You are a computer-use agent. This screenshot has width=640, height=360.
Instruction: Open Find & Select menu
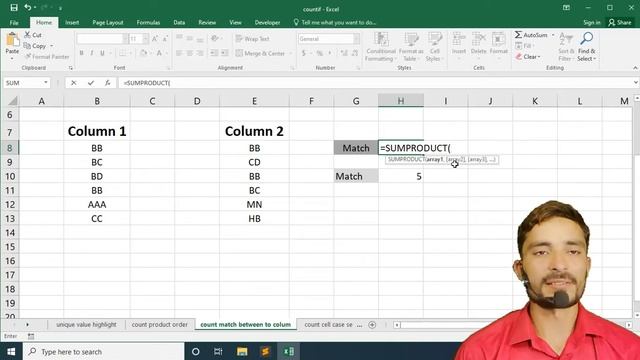coord(587,47)
